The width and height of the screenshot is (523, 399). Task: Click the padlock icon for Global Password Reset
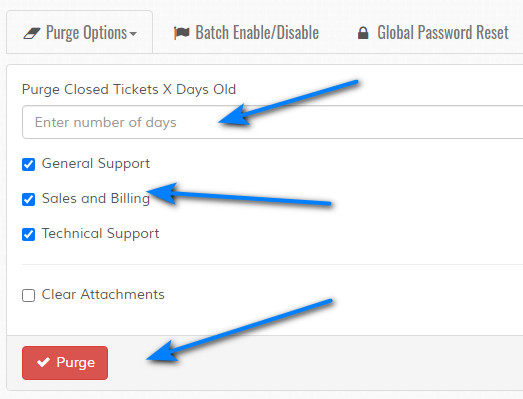click(x=363, y=33)
